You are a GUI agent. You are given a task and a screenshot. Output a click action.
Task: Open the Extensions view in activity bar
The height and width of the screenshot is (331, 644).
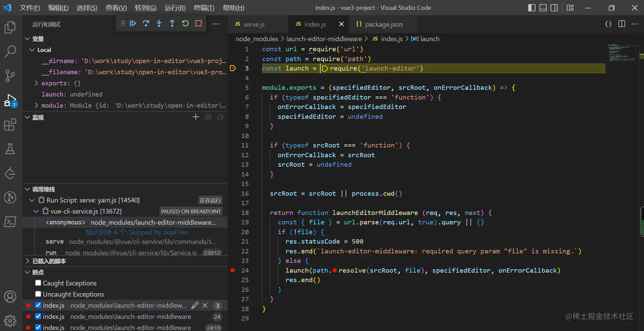(10, 125)
